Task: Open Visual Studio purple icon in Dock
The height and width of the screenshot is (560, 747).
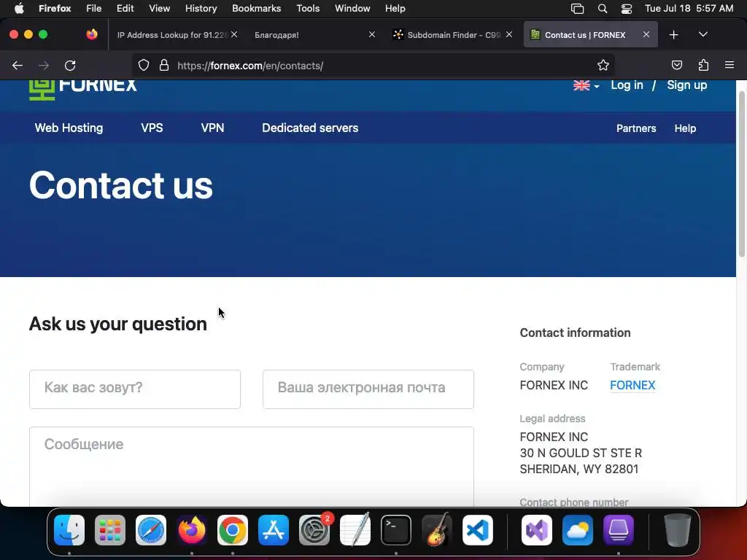Action: pyautogui.click(x=537, y=530)
